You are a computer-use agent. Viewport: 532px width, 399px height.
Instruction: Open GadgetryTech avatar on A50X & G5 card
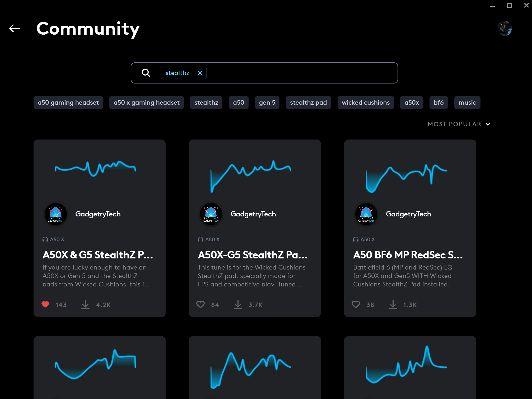56,214
